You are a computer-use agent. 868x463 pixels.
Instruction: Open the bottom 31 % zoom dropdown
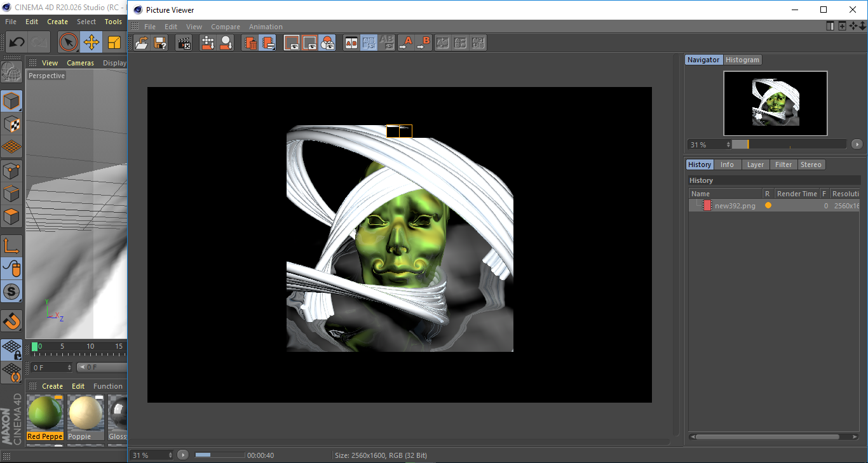pyautogui.click(x=152, y=455)
